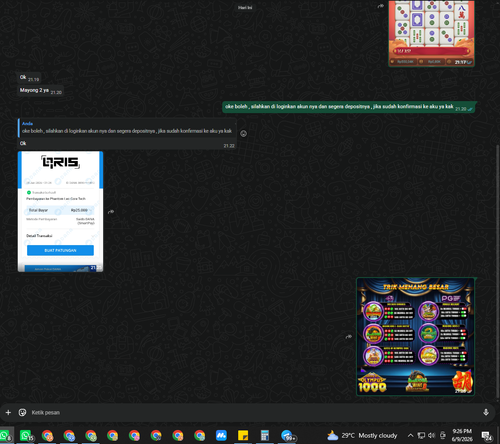React with emoji to the quoted reply
The height and width of the screenshot is (444, 500).
click(244, 134)
